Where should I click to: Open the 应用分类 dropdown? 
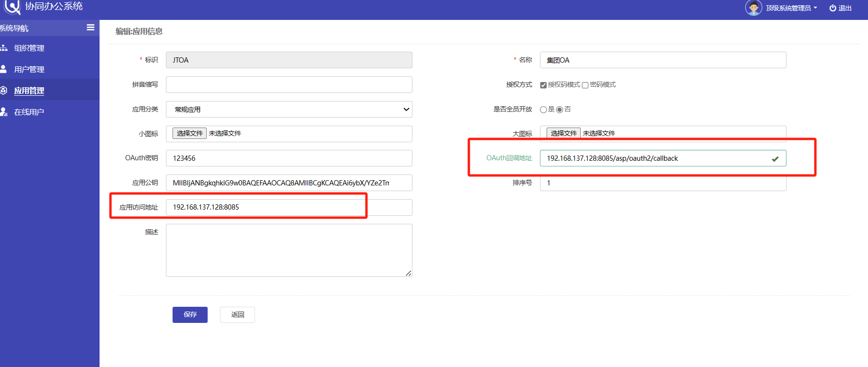point(289,109)
